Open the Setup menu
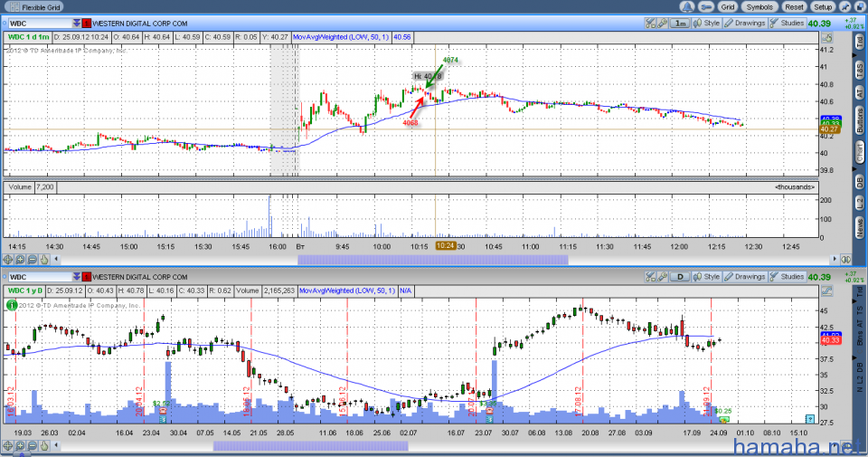The width and height of the screenshot is (868, 457). pyautogui.click(x=823, y=7)
